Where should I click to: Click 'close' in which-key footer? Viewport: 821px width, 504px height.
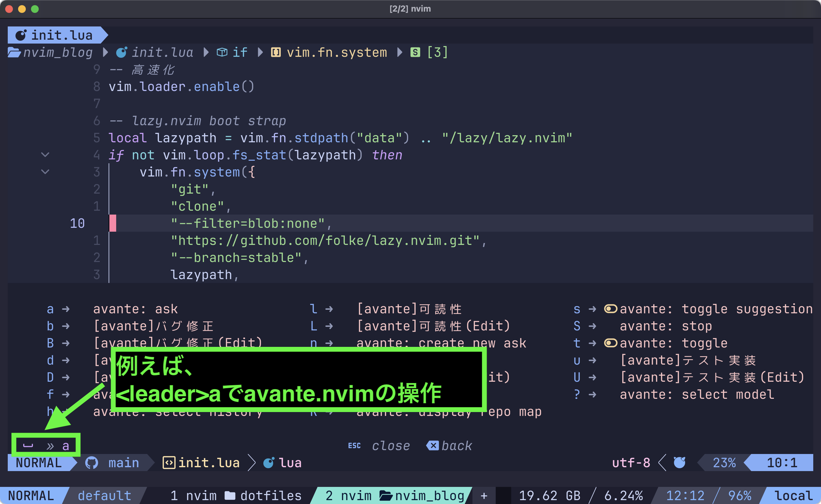click(x=391, y=446)
